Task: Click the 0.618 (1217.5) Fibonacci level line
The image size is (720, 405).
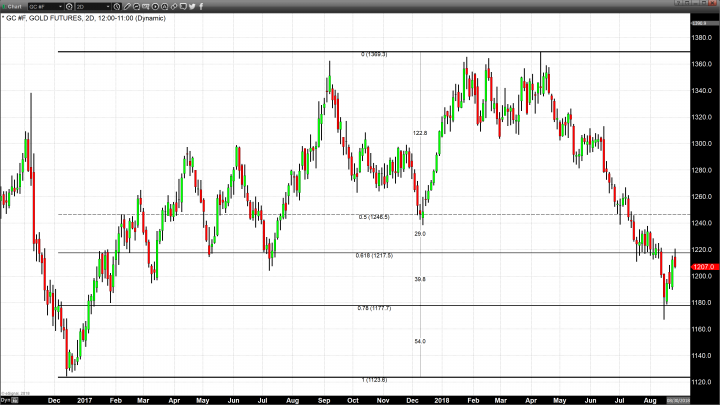Action: coord(300,252)
